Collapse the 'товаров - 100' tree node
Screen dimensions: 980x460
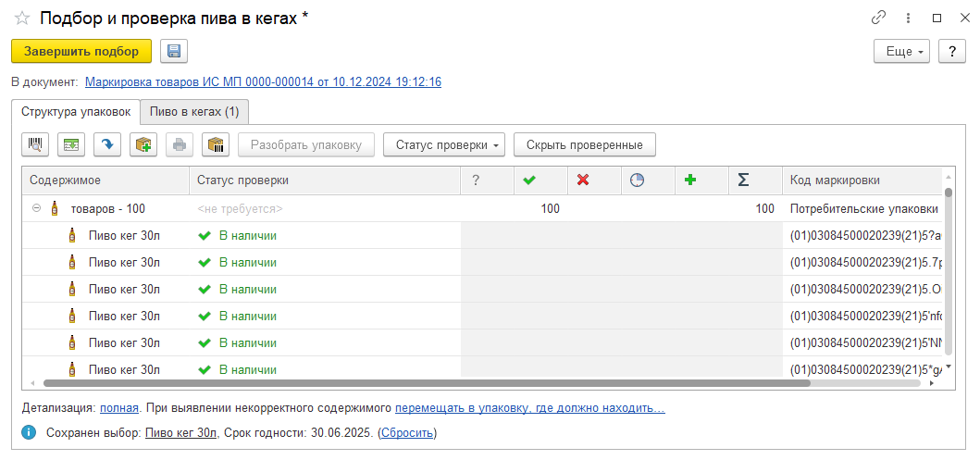pyautogui.click(x=37, y=209)
